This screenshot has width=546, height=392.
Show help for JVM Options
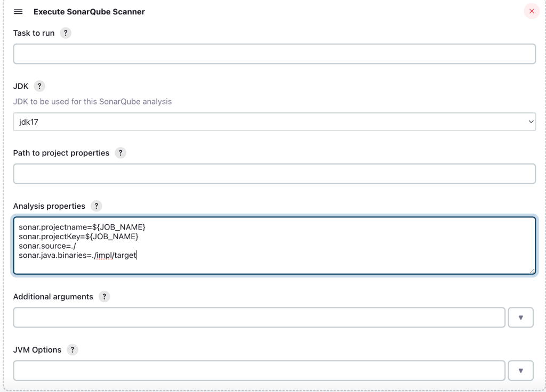(x=73, y=350)
